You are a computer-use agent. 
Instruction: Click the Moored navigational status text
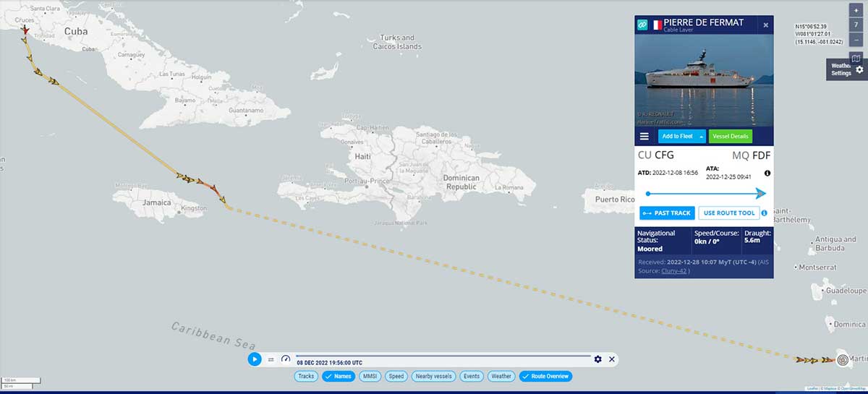click(x=650, y=249)
